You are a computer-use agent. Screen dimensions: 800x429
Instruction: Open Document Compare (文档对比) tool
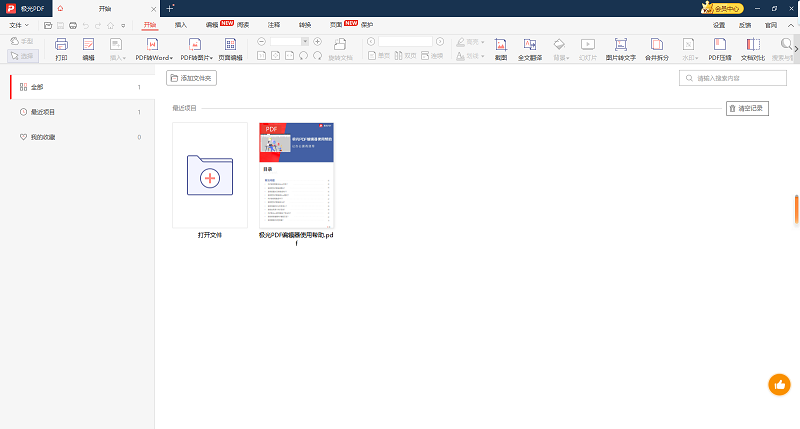(753, 49)
